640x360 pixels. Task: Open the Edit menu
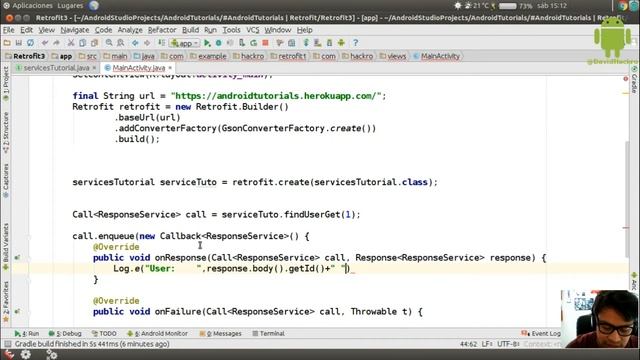(x=27, y=30)
